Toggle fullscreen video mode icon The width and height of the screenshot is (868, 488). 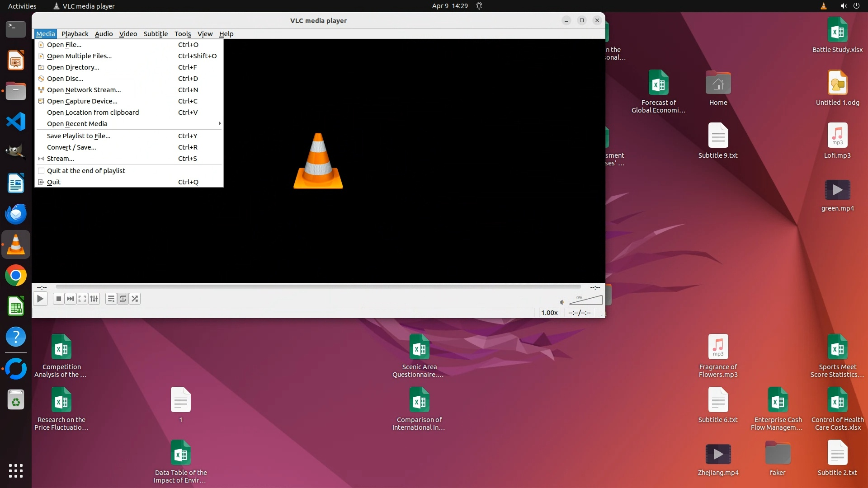pyautogui.click(x=82, y=299)
